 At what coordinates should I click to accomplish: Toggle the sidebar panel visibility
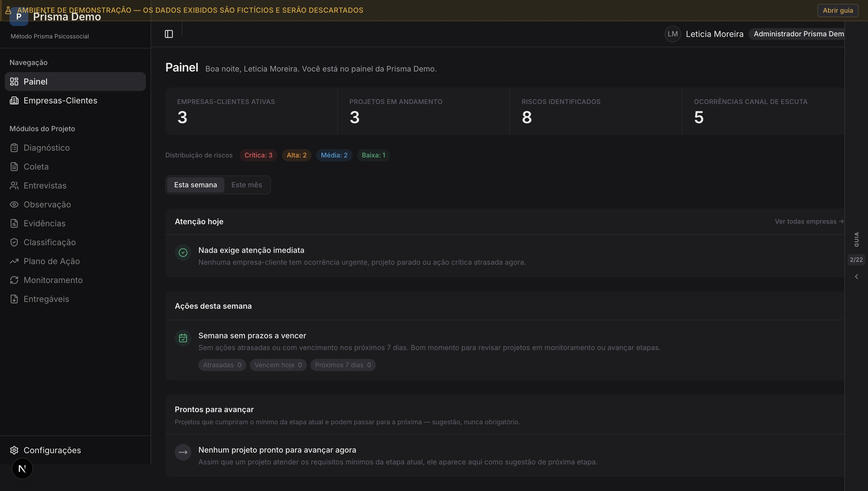tap(169, 34)
